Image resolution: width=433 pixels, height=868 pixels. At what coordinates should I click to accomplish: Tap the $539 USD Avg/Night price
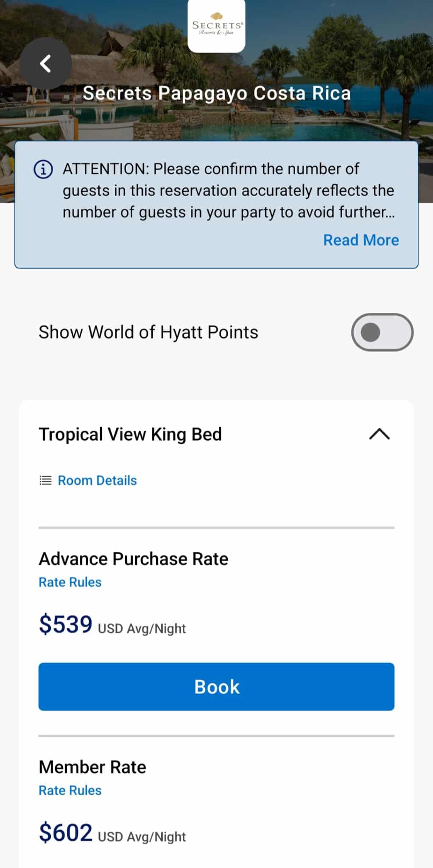tap(112, 625)
